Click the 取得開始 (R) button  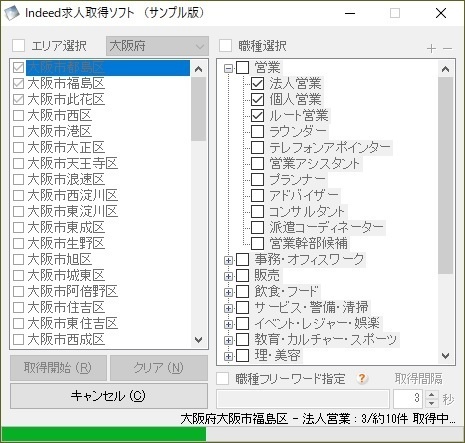(58, 368)
